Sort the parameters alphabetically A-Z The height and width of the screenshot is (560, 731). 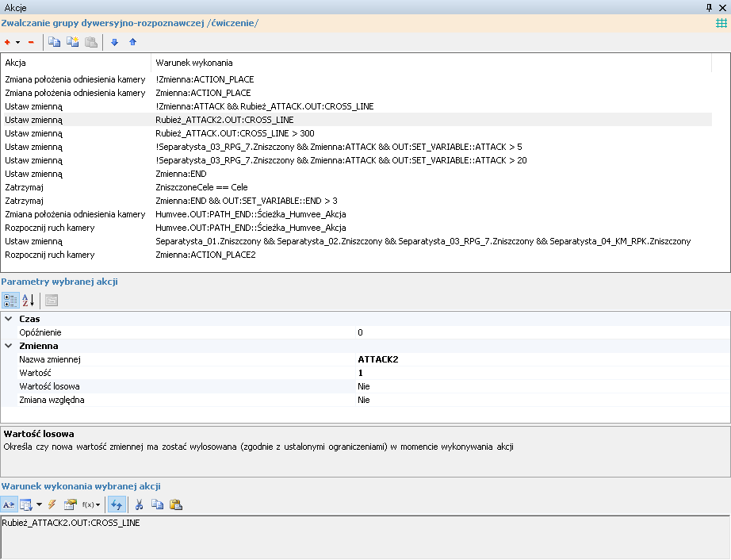(28, 301)
